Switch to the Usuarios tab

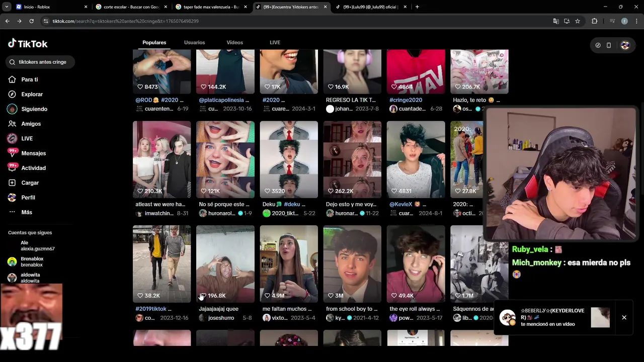pyautogui.click(x=194, y=43)
